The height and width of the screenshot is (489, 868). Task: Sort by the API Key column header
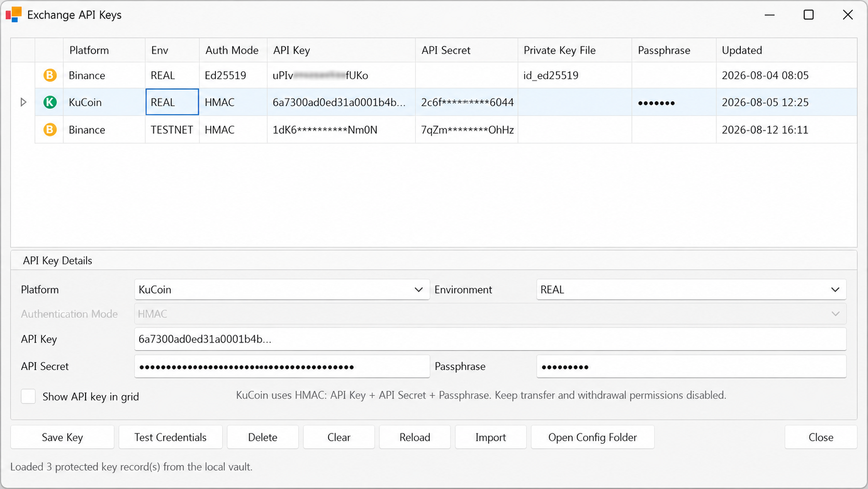point(341,50)
